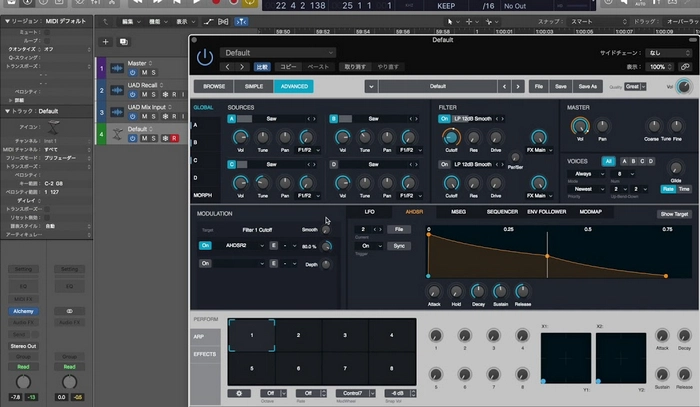Open the Quality Great dropdown
This screenshot has height=407, width=700.
pos(636,87)
